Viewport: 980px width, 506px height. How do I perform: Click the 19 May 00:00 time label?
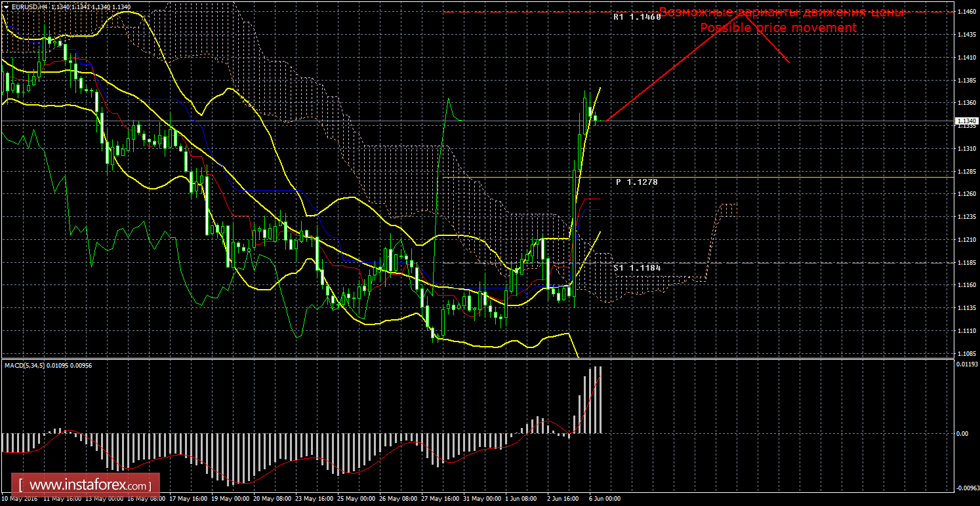(230, 499)
